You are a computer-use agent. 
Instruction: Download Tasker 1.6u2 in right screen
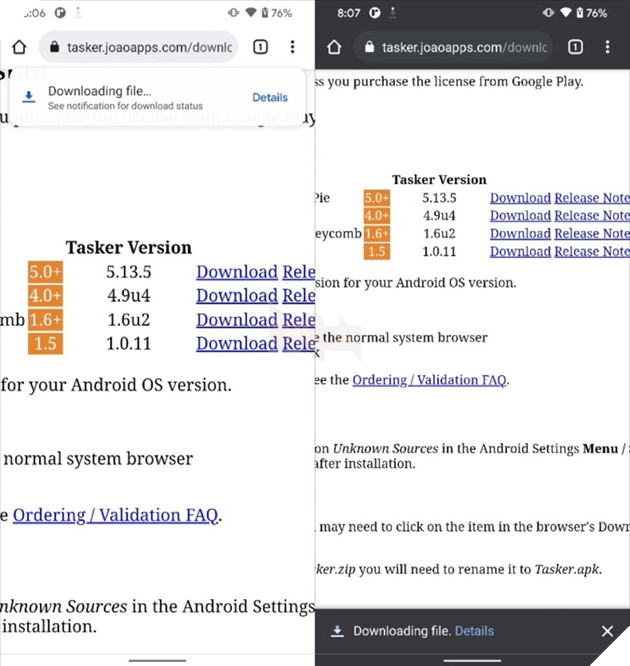point(520,234)
